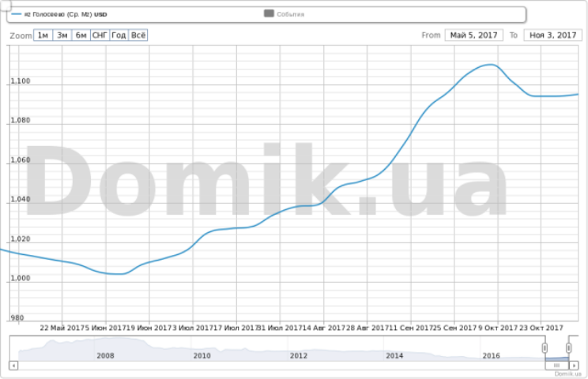The width and height of the screenshot is (588, 379).
Task: Click the 23 Окт 2017 axis label
Action: 541,328
